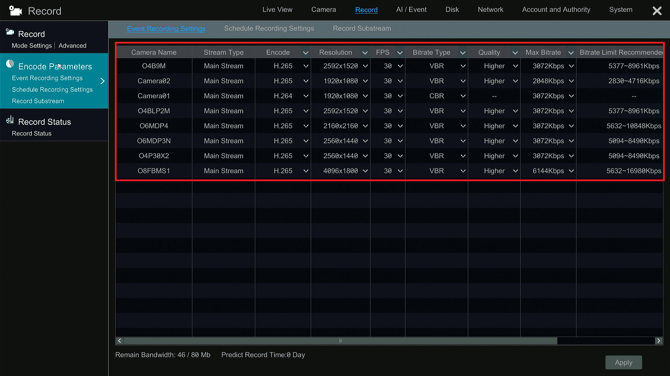Open the Encode dropdown for camera O4B9M
The height and width of the screenshot is (376, 670).
[x=306, y=66]
